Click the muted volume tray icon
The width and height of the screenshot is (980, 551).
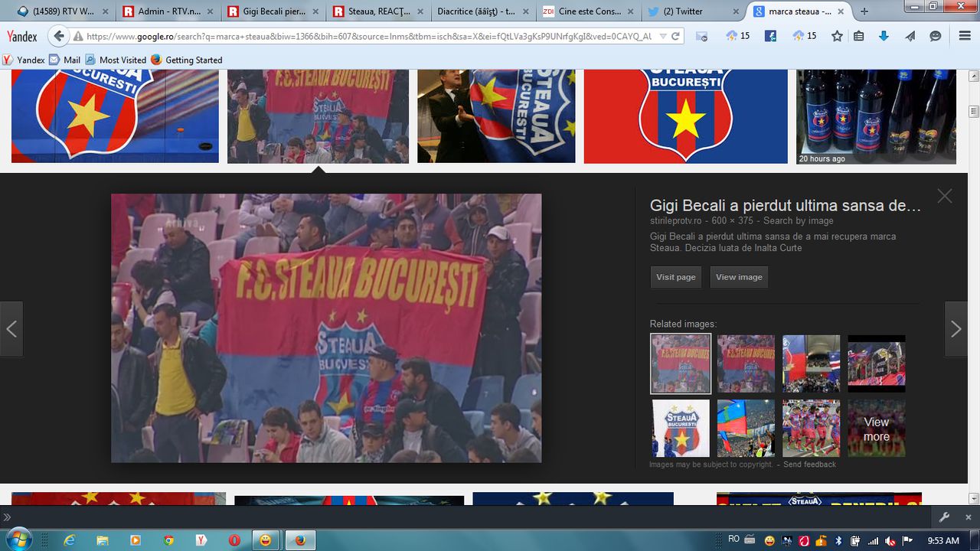click(891, 540)
